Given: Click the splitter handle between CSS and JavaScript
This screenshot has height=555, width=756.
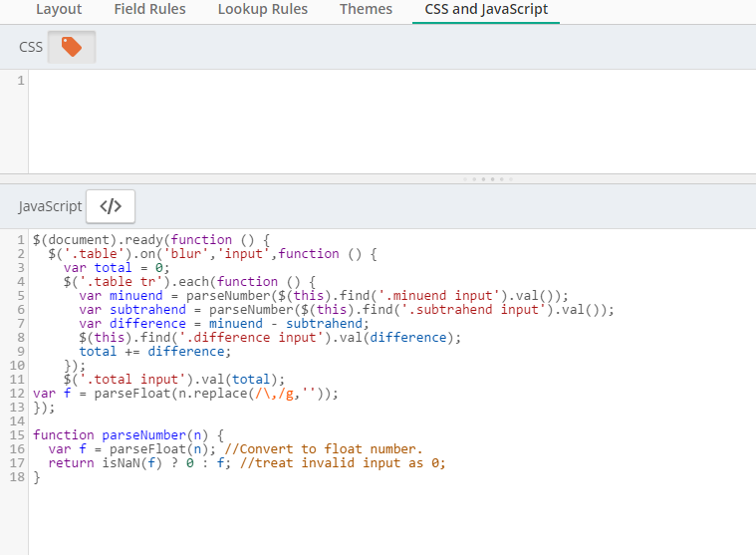Looking at the screenshot, I should (x=489, y=179).
